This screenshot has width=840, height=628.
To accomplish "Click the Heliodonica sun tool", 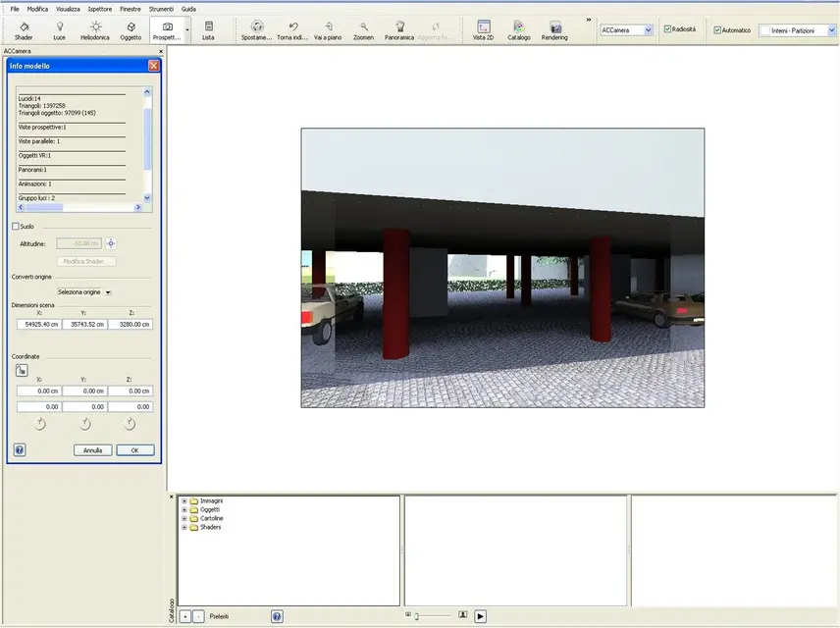I will pos(95,30).
